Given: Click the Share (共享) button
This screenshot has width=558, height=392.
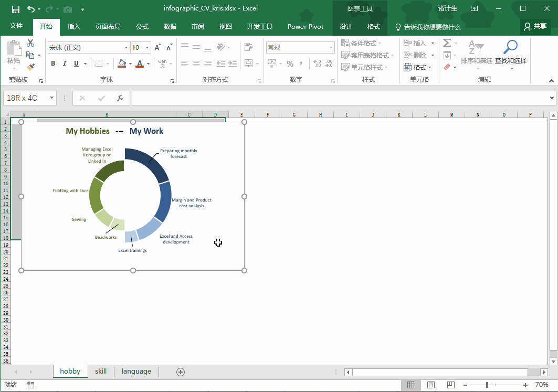Looking at the screenshot, I should tap(535, 26).
